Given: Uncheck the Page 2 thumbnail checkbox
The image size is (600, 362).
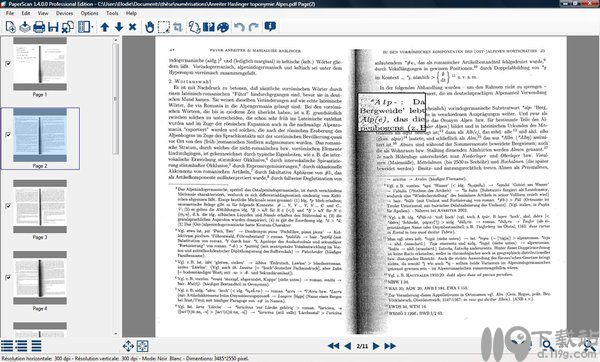Looking at the screenshot, I should [8, 135].
